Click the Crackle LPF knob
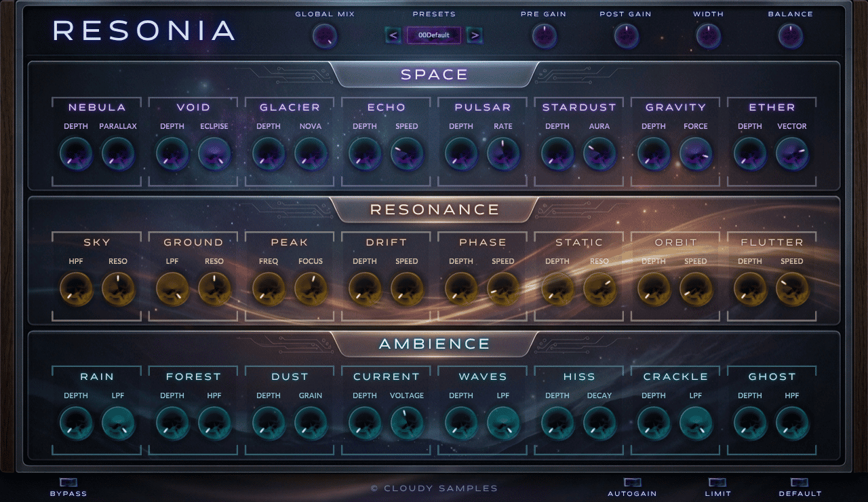This screenshot has height=502, width=868. [x=696, y=423]
